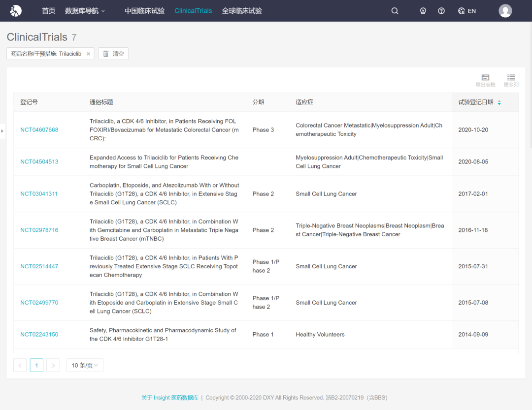
Task: Click title 'Safety, Pharmacokinetic and Pharmacodynamic Study'
Action: [163, 335]
